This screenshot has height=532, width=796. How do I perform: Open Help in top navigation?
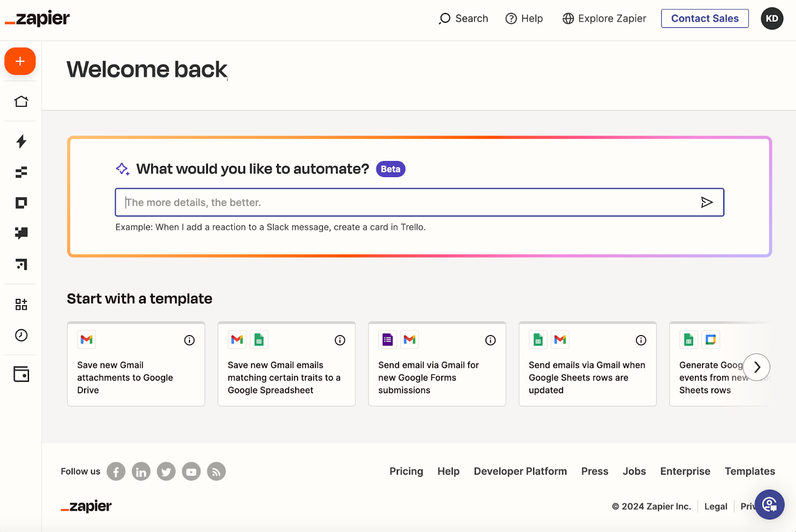point(524,18)
